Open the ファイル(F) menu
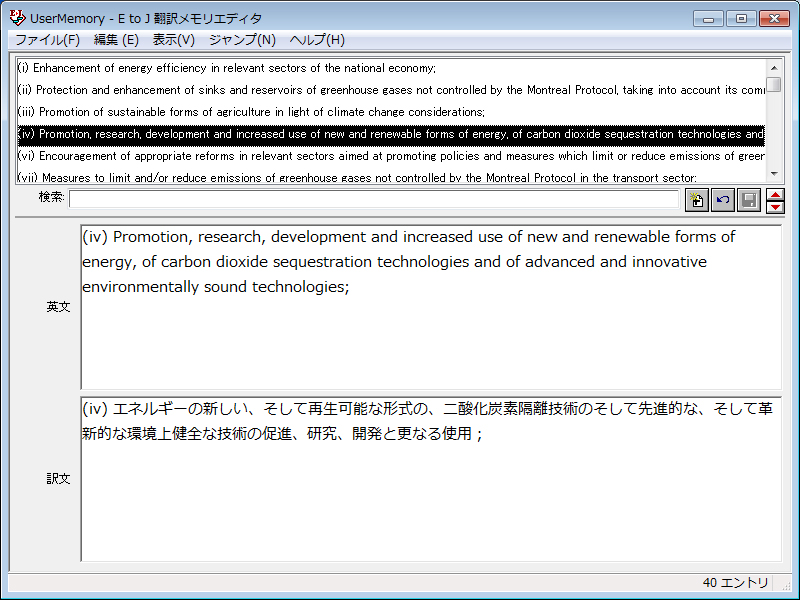This screenshot has height=600, width=800. pyautogui.click(x=47, y=40)
